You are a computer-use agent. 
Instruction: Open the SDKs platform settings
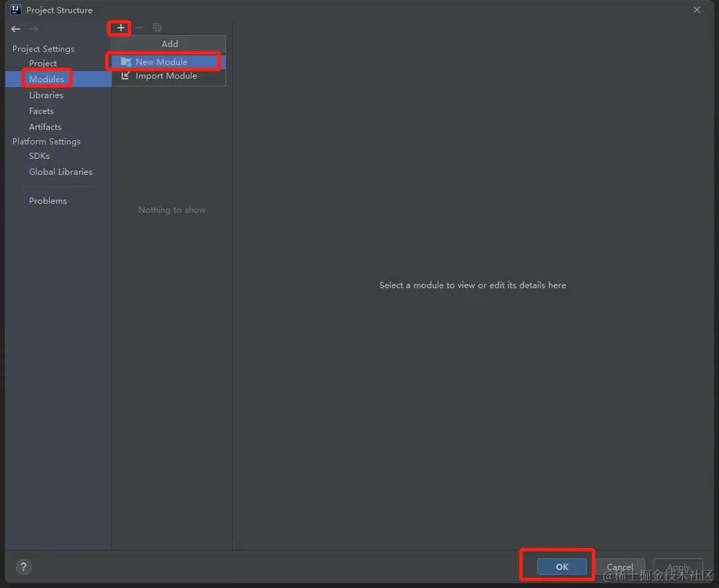[x=39, y=156]
